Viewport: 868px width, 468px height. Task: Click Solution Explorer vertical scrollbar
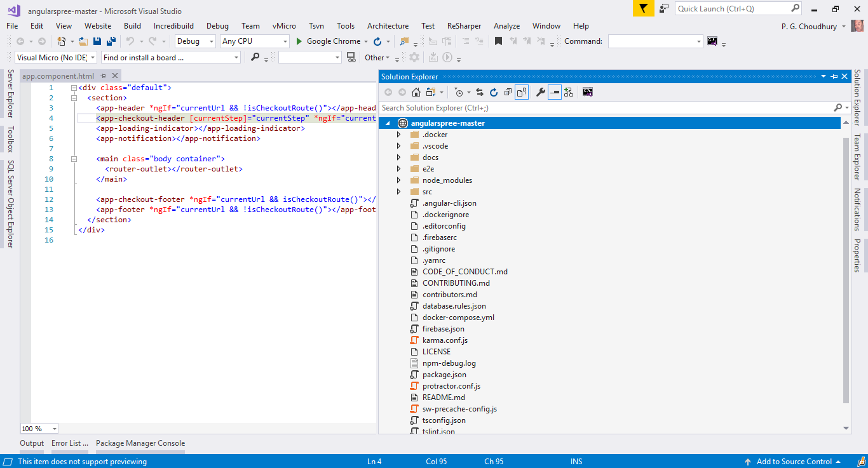pyautogui.click(x=846, y=270)
